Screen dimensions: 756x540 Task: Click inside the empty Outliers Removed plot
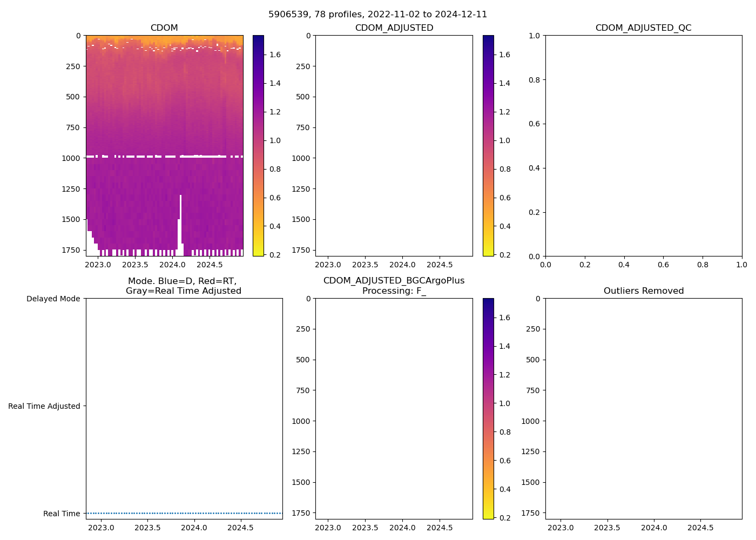pyautogui.click(x=643, y=409)
